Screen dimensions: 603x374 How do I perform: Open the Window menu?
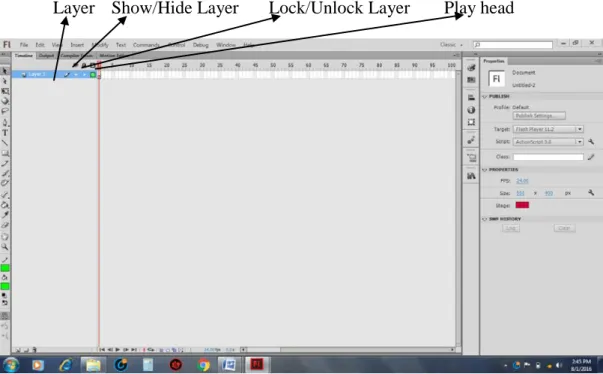pos(226,45)
